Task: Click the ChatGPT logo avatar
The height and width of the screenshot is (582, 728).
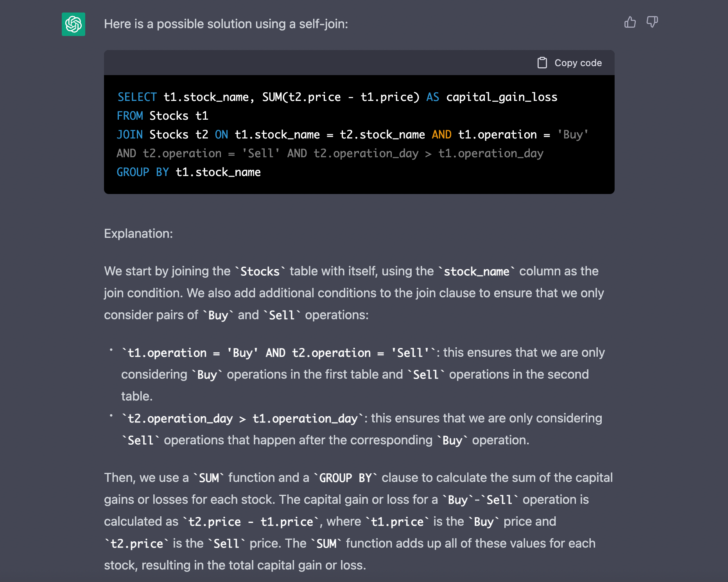Action: [x=74, y=24]
